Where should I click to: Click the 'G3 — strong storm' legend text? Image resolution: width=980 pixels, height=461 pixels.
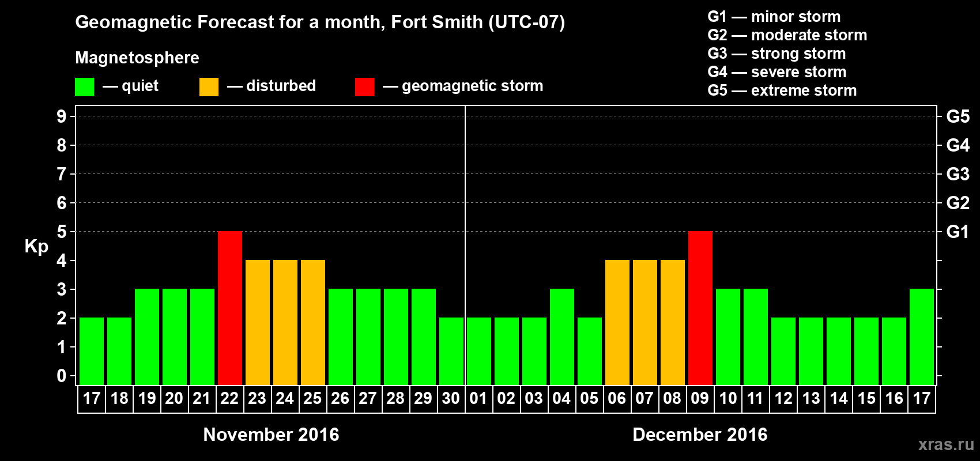pyautogui.click(x=777, y=54)
